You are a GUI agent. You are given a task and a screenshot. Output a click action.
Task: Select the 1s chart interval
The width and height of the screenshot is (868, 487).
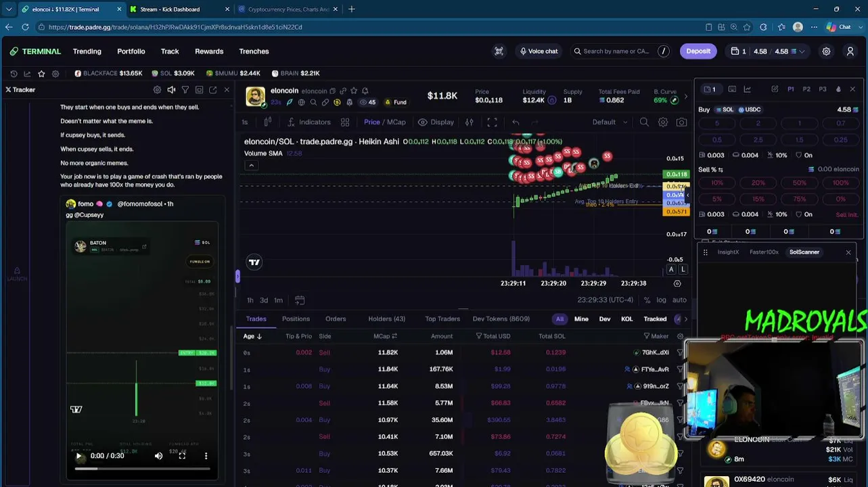(x=245, y=122)
